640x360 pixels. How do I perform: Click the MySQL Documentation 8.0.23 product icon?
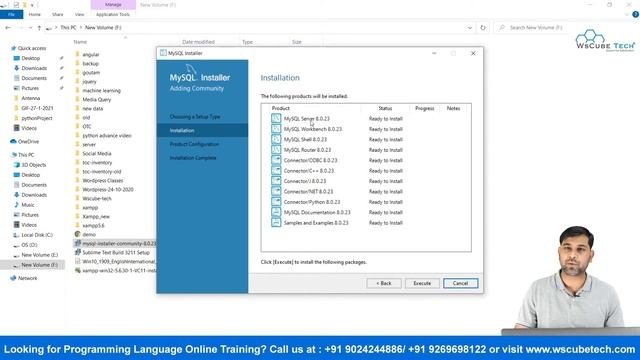pos(276,212)
